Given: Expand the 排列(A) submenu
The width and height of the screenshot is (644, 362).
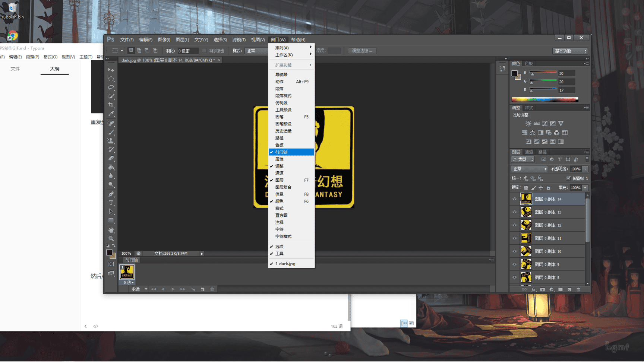Looking at the screenshot, I should (291, 48).
